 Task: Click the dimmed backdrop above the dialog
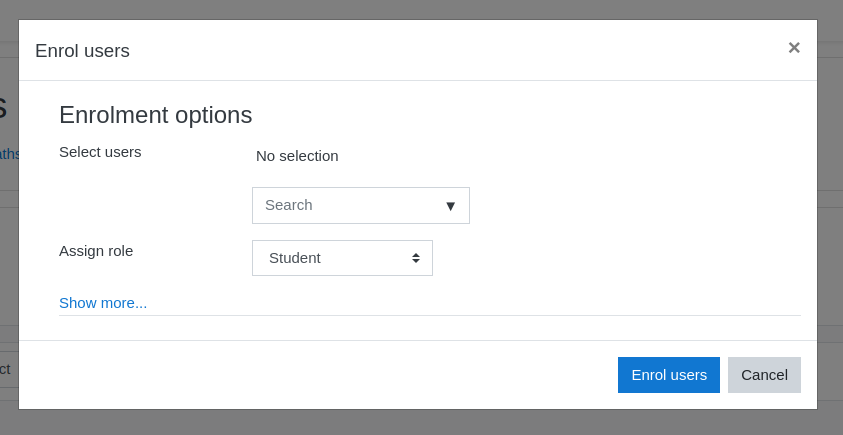click(x=420, y=9)
